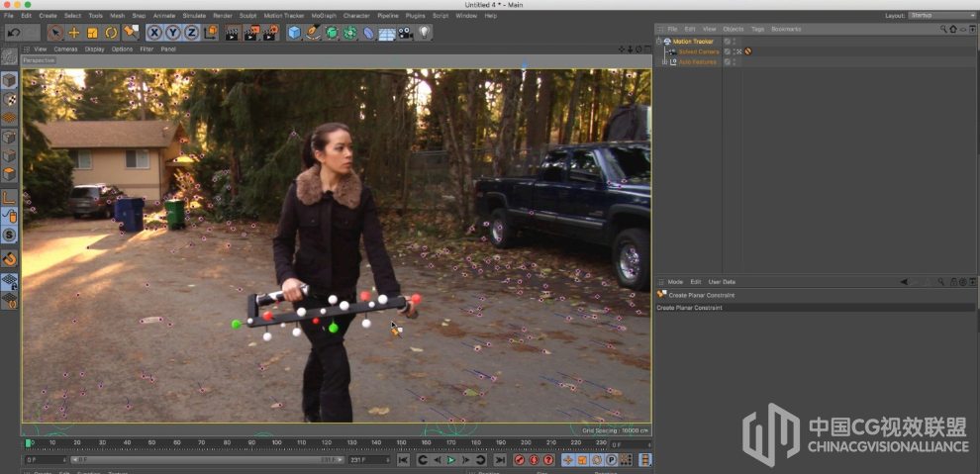
Task: Click the Solved Camera orange tag icon
Action: tap(747, 51)
